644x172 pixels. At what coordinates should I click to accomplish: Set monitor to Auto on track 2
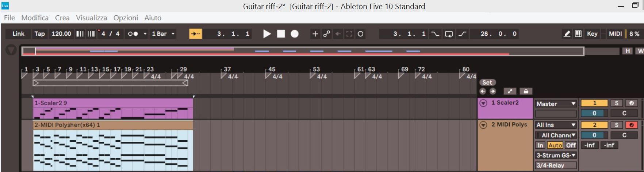(555, 145)
